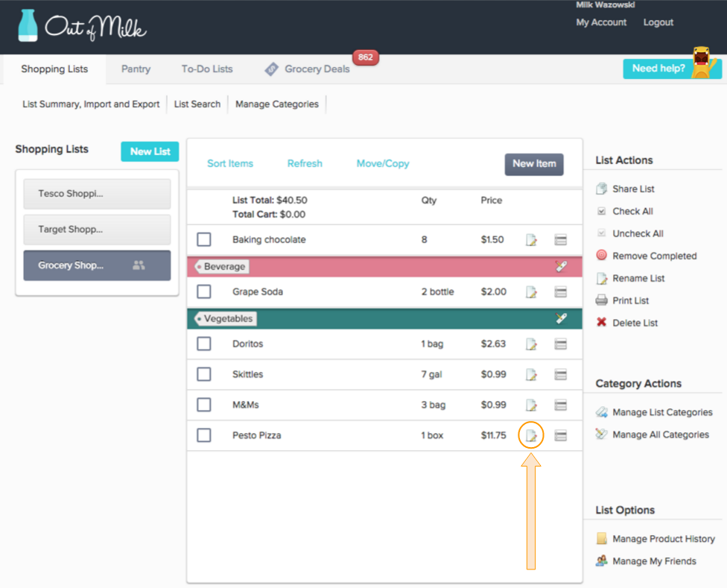
Task: Click the shared-users icon on Grocery Shop list
Action: click(x=139, y=265)
